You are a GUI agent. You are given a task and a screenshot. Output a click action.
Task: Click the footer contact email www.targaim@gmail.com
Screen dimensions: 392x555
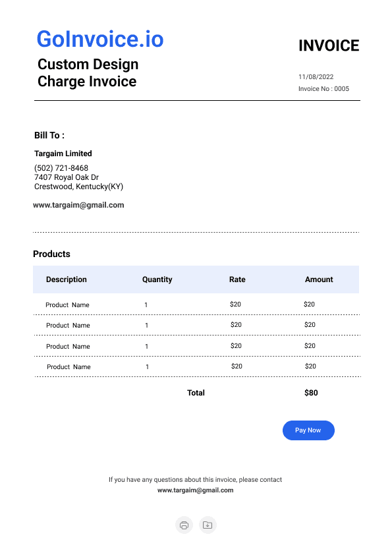(195, 490)
